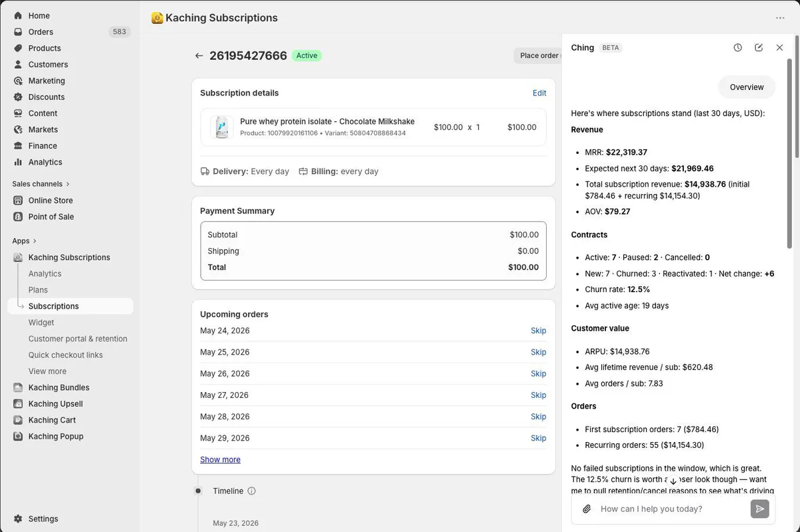Click the attachment paperclip icon

[x=587, y=509]
